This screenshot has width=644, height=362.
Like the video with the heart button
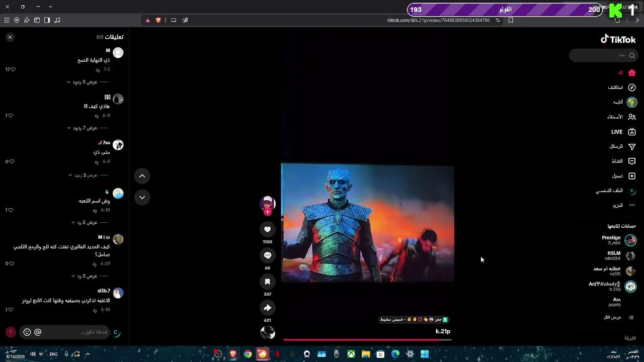pyautogui.click(x=268, y=229)
